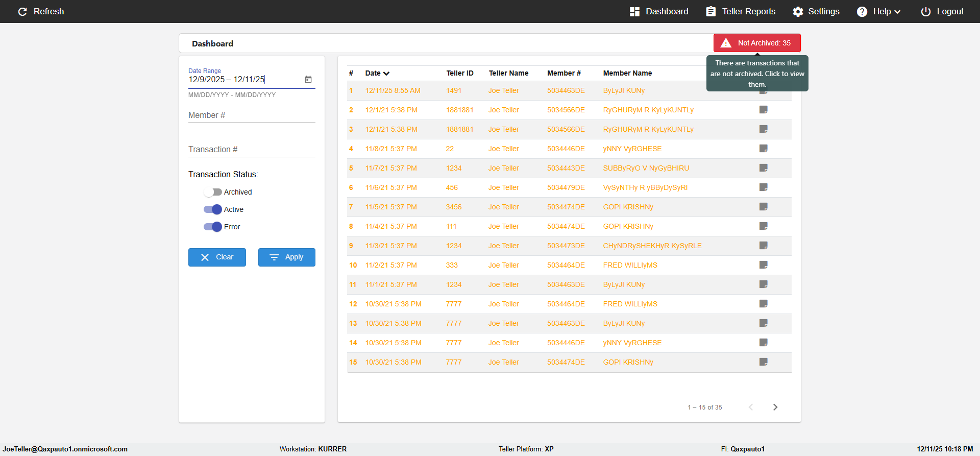The image size is (980, 456).
Task: Click the Logout power icon
Action: [x=925, y=12]
